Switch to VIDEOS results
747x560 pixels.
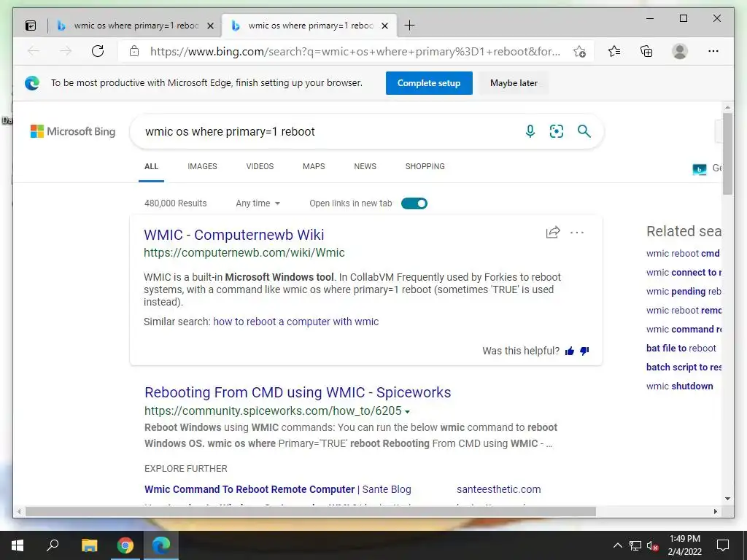260,166
